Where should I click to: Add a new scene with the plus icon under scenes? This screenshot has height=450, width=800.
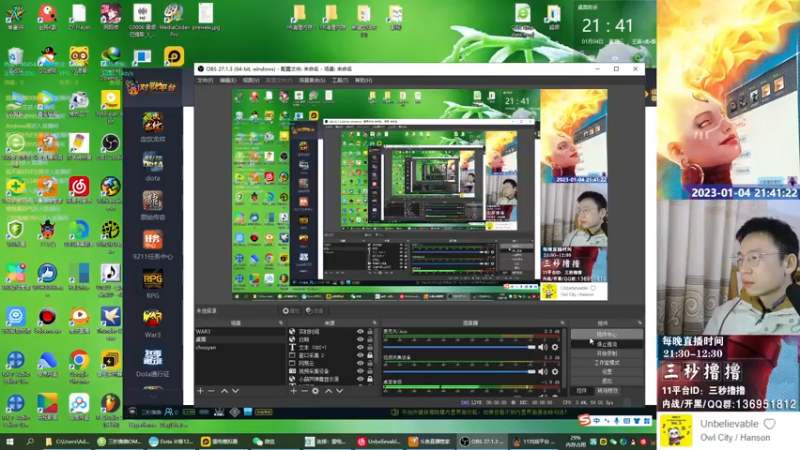201,391
